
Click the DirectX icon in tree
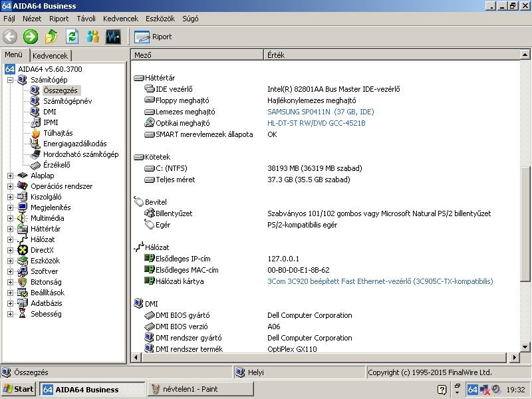[23, 250]
